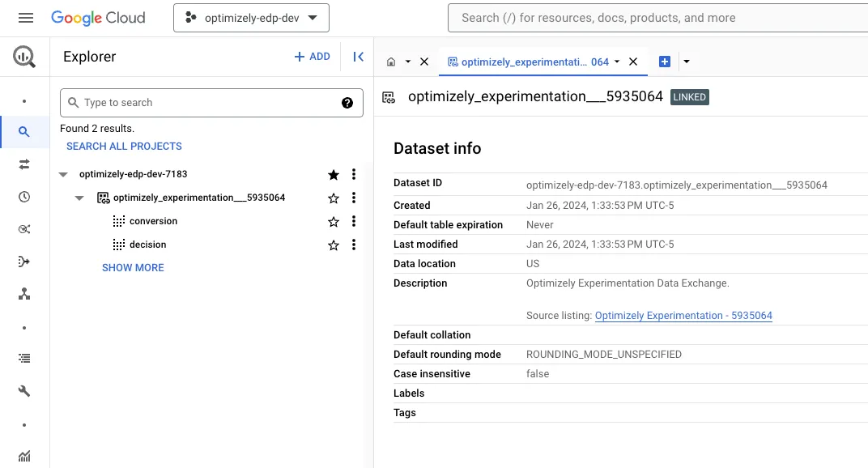The image size is (868, 468).
Task: Open actions menu for conversion table
Action: point(354,222)
